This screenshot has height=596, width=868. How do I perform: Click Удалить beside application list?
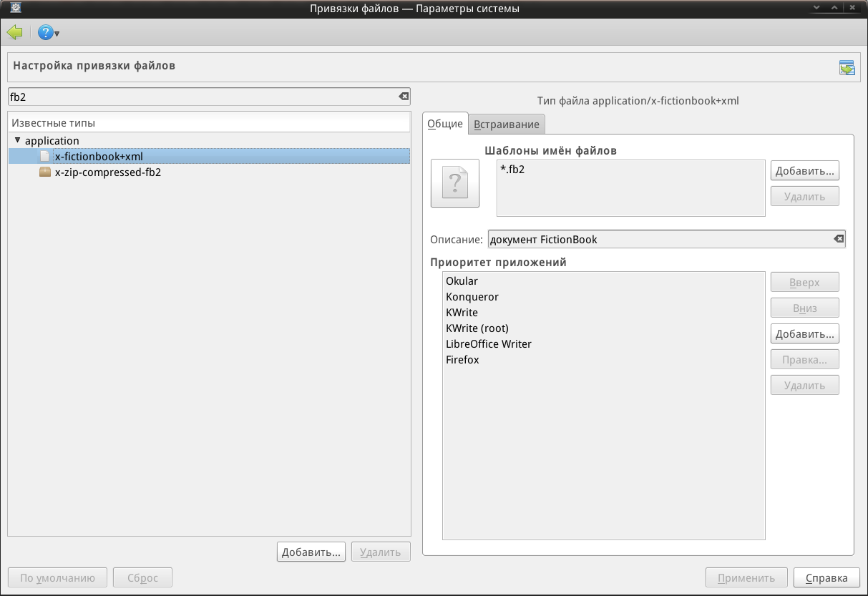805,386
